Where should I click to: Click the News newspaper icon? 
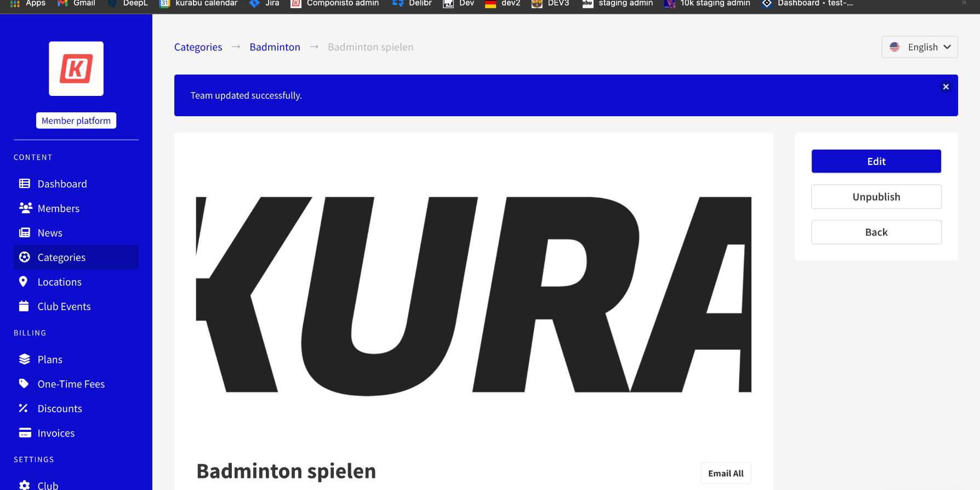[x=25, y=232]
